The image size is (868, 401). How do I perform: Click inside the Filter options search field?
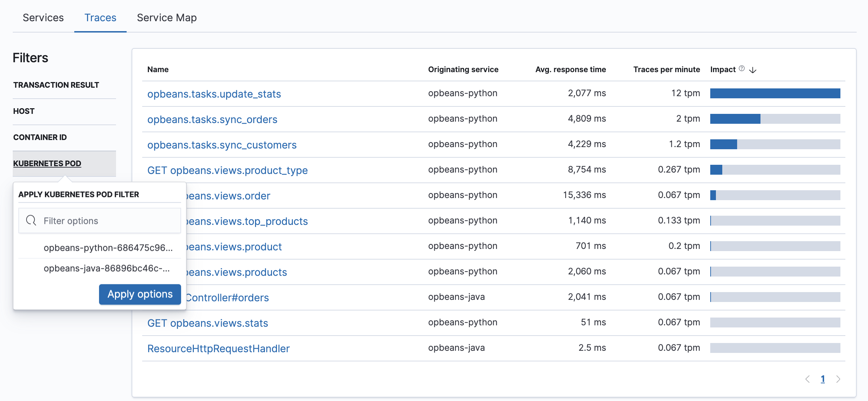[x=103, y=220]
